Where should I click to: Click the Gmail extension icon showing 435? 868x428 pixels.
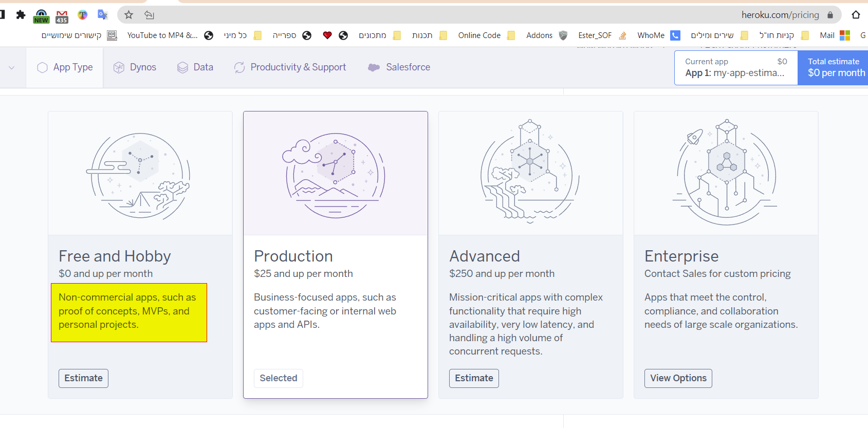(62, 16)
